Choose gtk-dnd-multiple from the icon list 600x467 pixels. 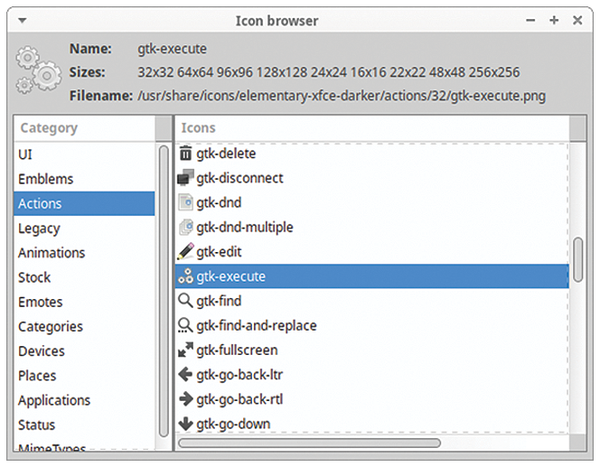point(244,227)
